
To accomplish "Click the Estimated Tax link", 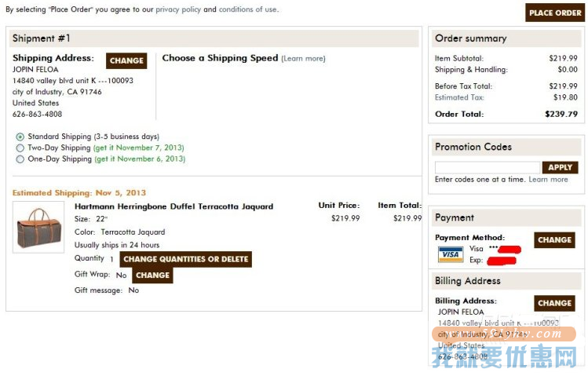I will (459, 97).
